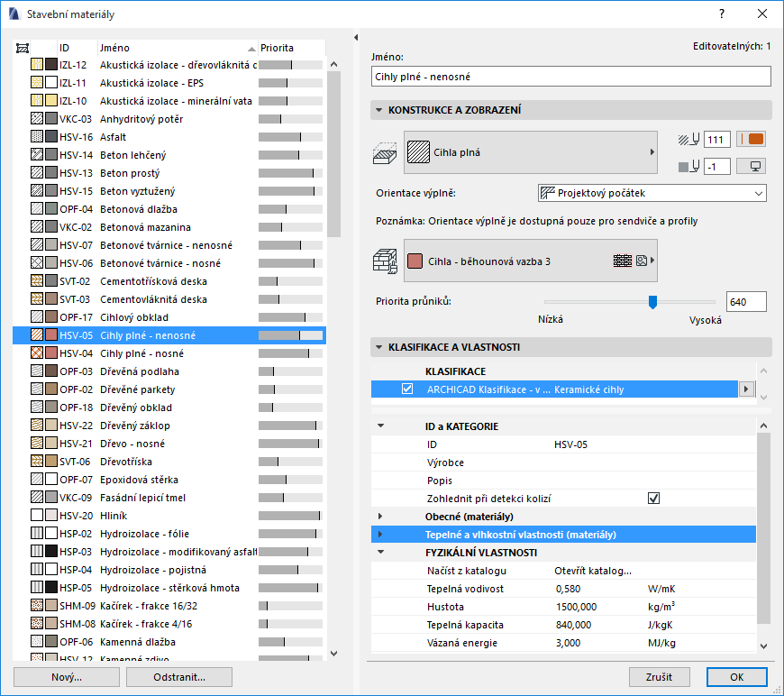Screen dimensions: 784x696
Task: Open classification arrow for Keramické cihly
Action: click(746, 389)
